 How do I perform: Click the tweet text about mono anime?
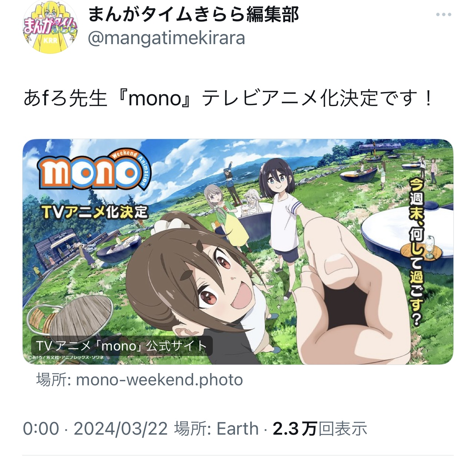(x=228, y=98)
